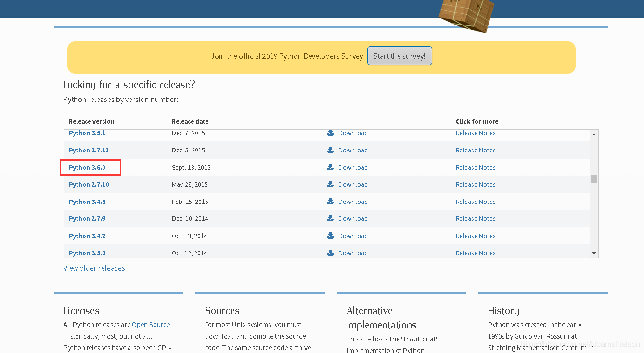Open the Python 3.5.0 release page
The width and height of the screenshot is (644, 353).
[x=87, y=167]
